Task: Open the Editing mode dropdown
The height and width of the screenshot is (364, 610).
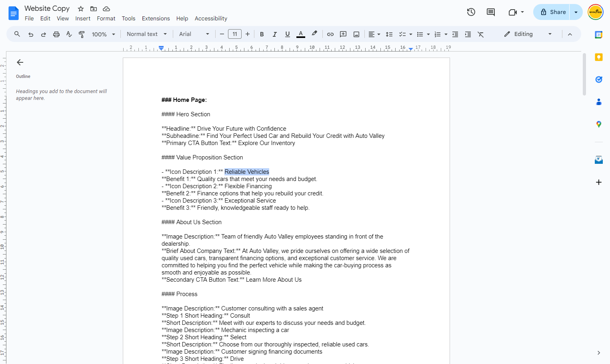Action: (528, 34)
